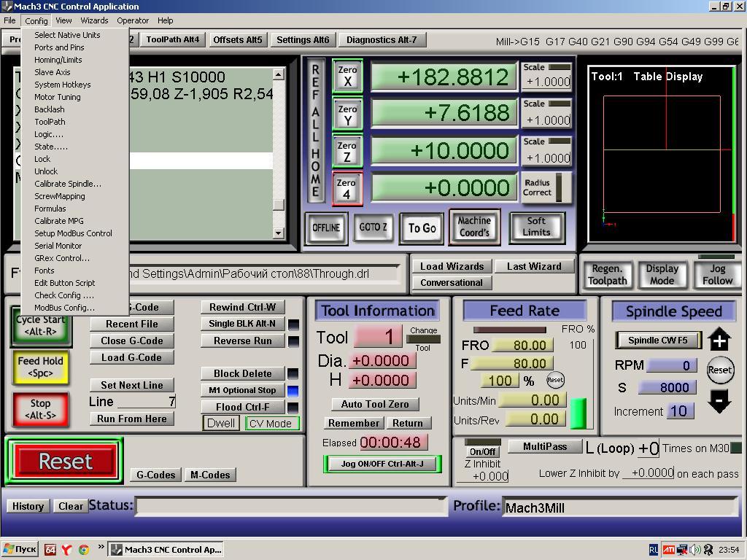Viewport: 747px width, 560px height.
Task: Increase spindle speed with plus arrow
Action: (719, 339)
